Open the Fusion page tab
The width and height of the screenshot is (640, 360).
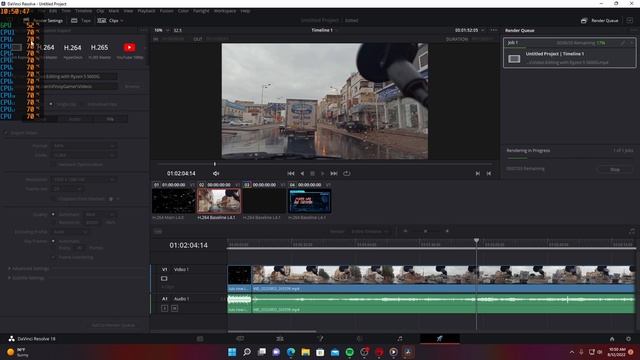click(x=320, y=339)
